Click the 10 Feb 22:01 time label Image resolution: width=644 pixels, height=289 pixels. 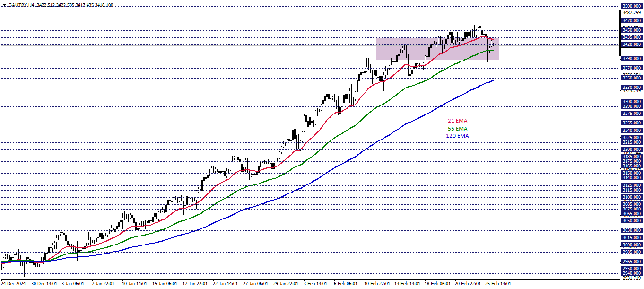click(x=377, y=284)
